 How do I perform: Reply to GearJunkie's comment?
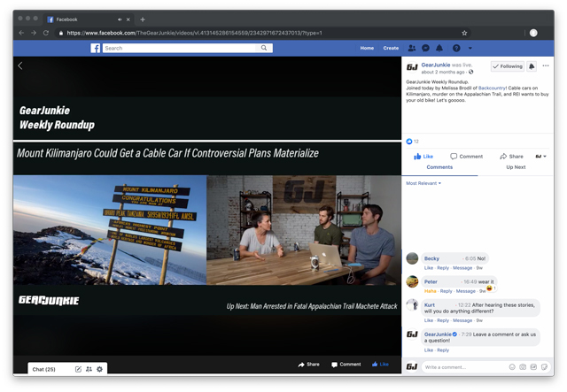tap(443, 350)
